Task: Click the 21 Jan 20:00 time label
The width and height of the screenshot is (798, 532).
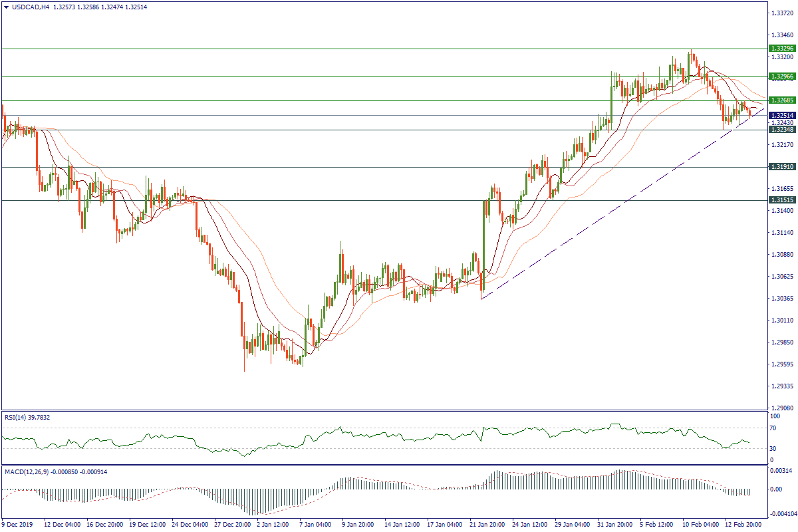Action: click(x=487, y=525)
